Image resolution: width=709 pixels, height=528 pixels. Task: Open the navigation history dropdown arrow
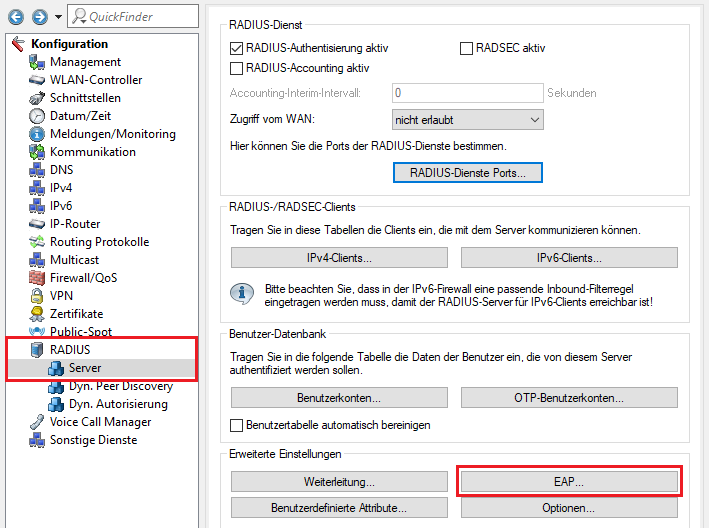tap(58, 17)
